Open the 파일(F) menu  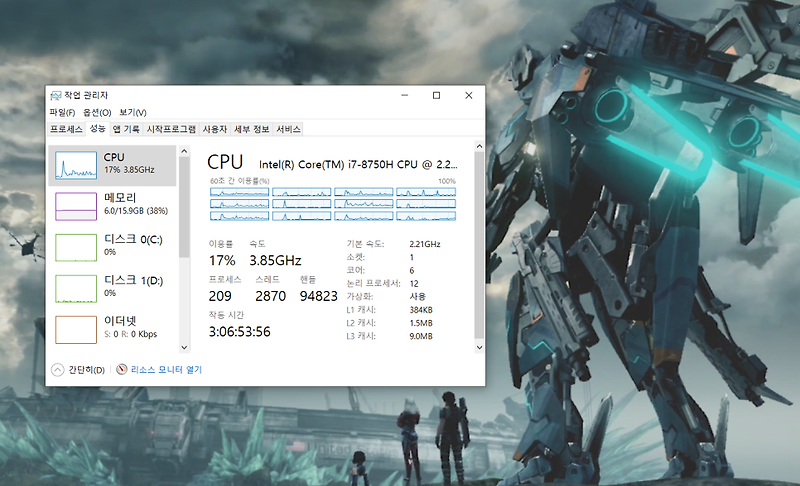pyautogui.click(x=62, y=112)
